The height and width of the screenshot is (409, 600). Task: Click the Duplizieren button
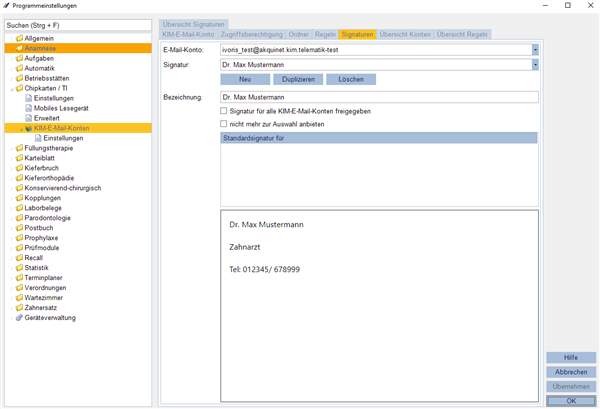click(x=298, y=79)
